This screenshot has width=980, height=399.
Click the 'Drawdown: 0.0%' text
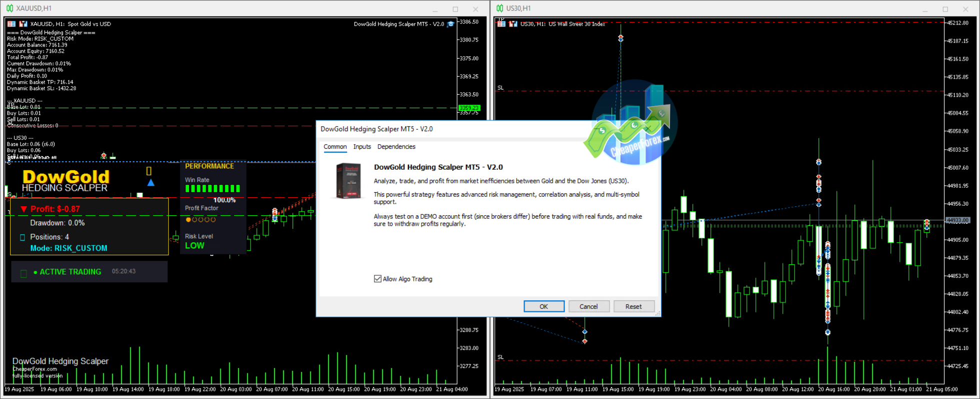57,223
